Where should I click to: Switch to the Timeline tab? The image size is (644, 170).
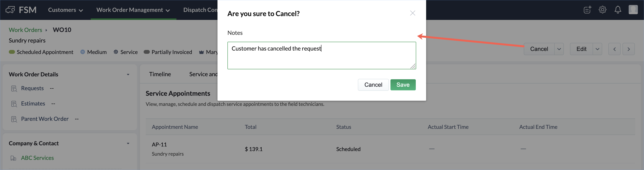click(160, 74)
